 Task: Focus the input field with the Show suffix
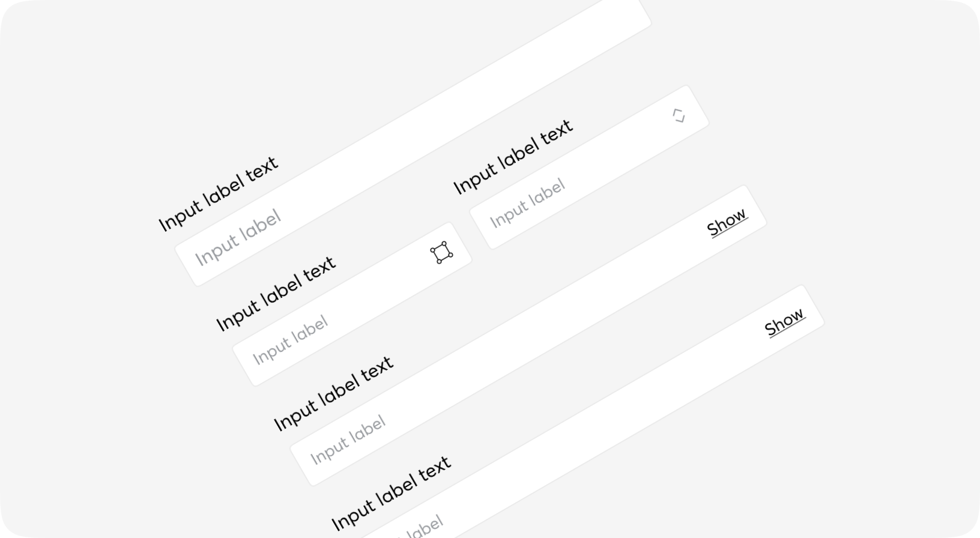tap(528, 204)
